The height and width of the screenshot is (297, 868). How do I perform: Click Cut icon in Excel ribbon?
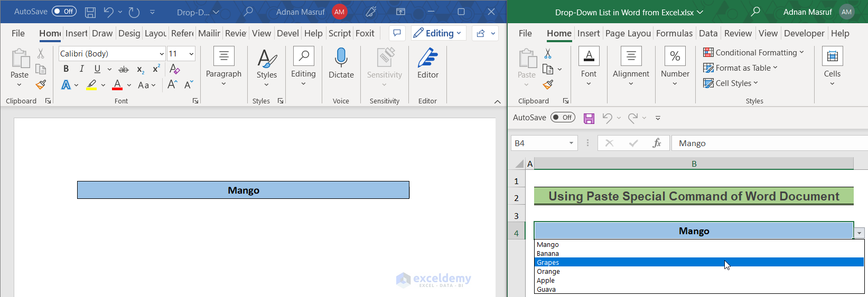coord(548,54)
